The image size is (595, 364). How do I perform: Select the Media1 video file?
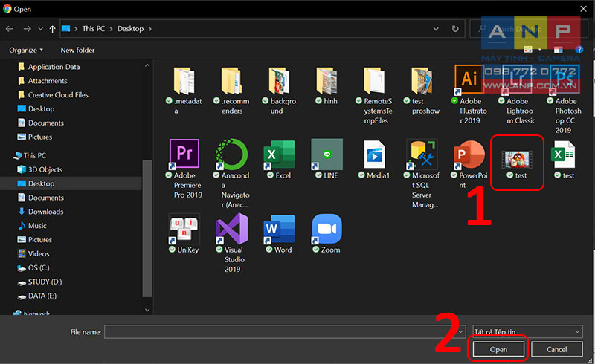click(374, 154)
